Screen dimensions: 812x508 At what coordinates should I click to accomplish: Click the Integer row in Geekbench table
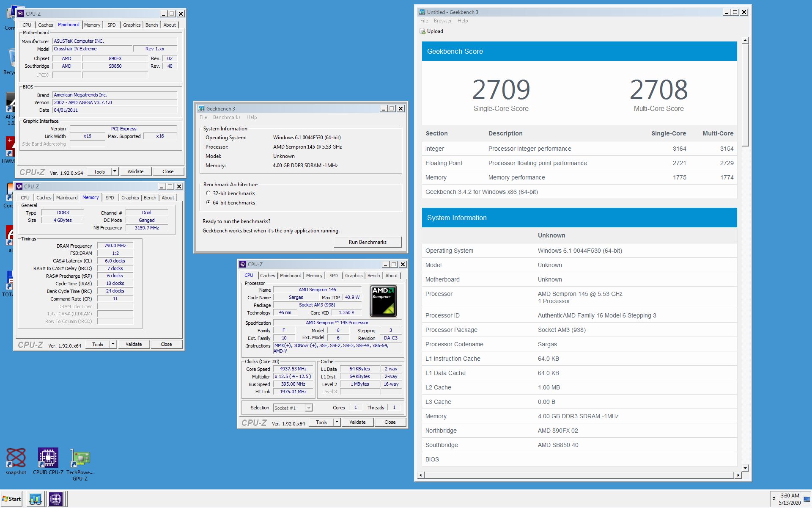(579, 149)
